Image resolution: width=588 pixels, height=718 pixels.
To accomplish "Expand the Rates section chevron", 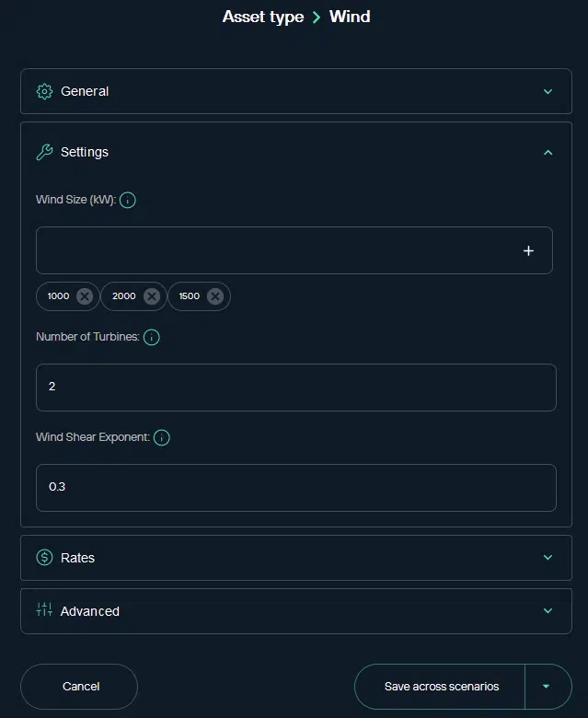I will (x=548, y=558).
